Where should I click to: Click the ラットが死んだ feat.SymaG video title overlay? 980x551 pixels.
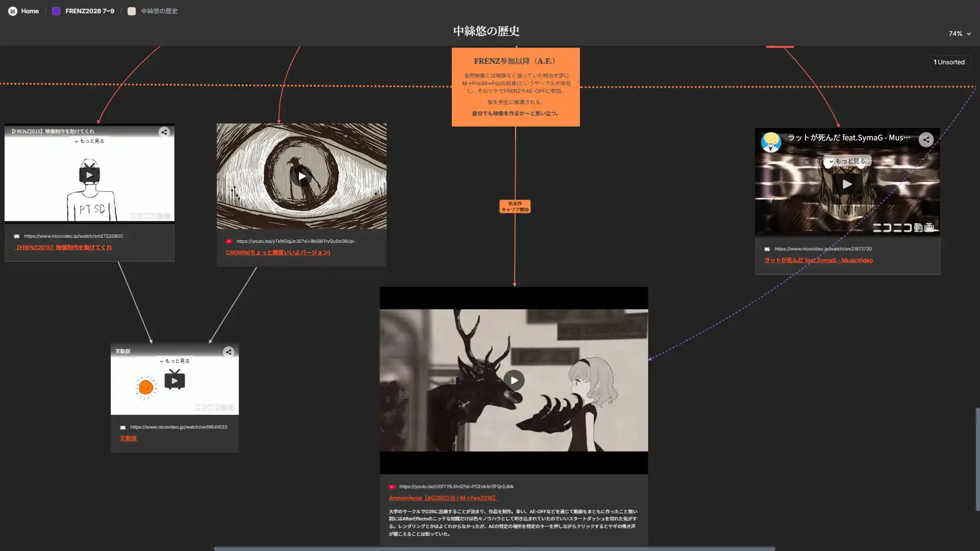849,138
